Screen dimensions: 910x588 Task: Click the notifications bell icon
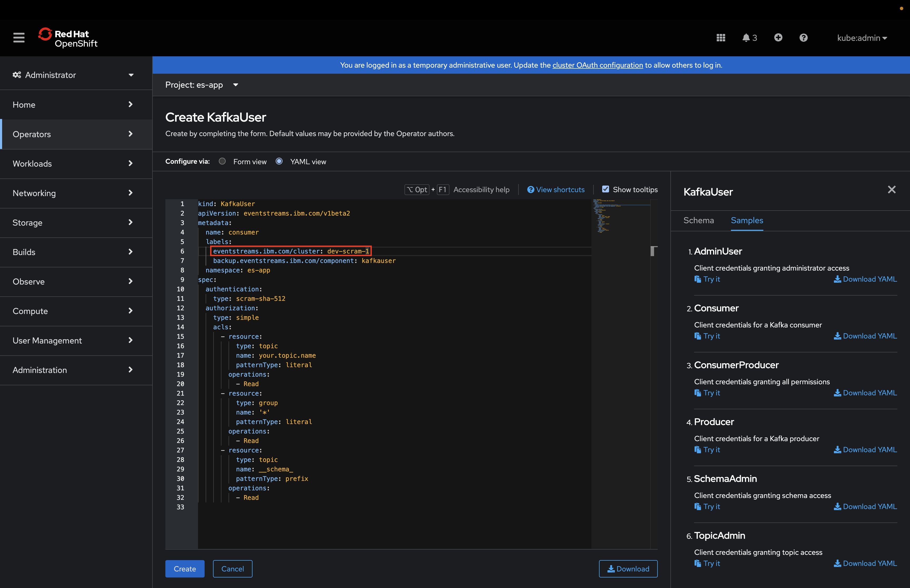(x=746, y=37)
